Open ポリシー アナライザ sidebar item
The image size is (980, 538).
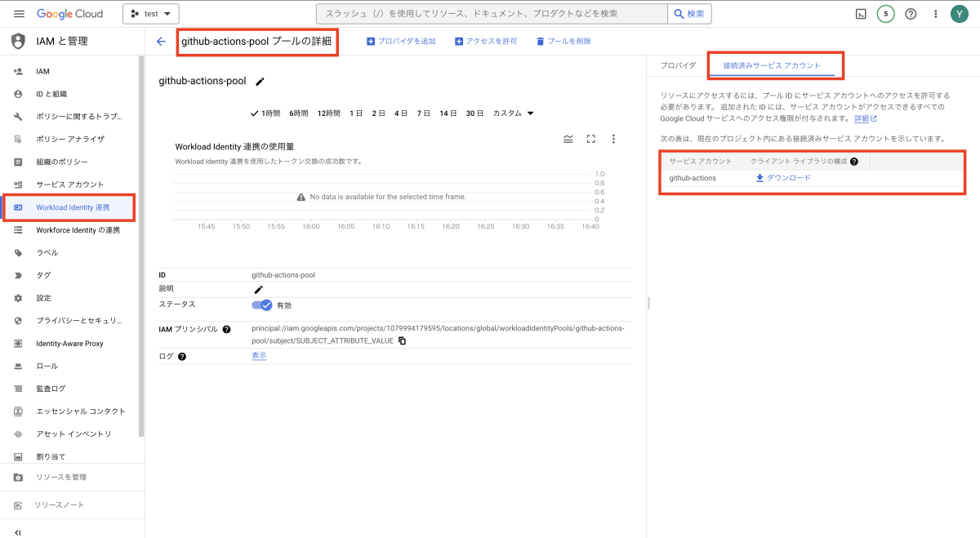tap(72, 139)
